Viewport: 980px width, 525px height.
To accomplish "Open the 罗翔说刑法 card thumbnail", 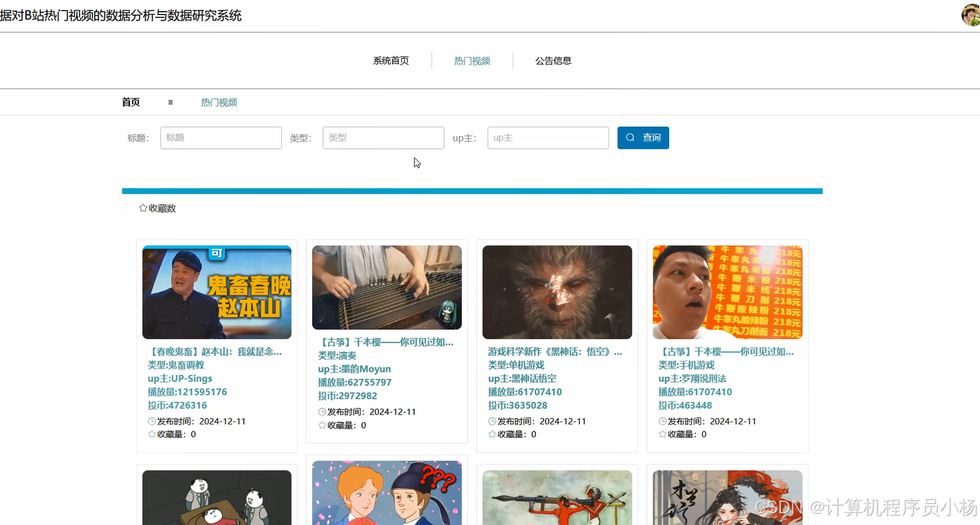I will coord(727,292).
